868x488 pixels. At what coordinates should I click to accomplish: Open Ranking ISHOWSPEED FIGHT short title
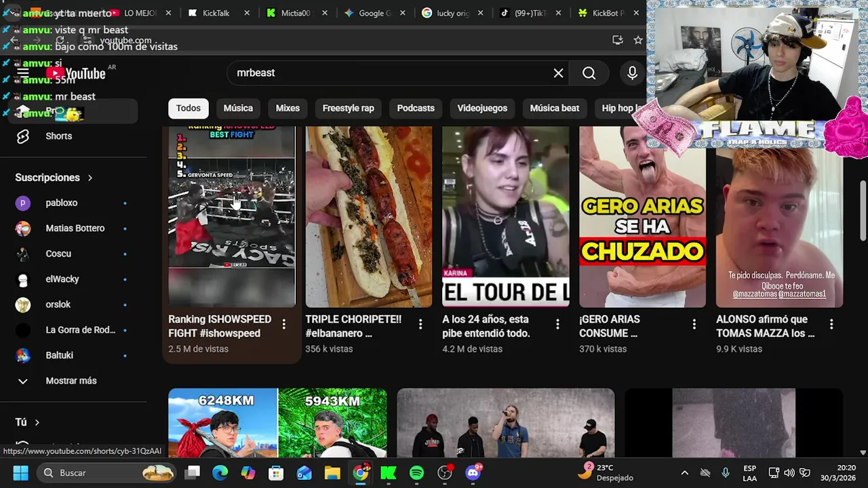coord(220,326)
